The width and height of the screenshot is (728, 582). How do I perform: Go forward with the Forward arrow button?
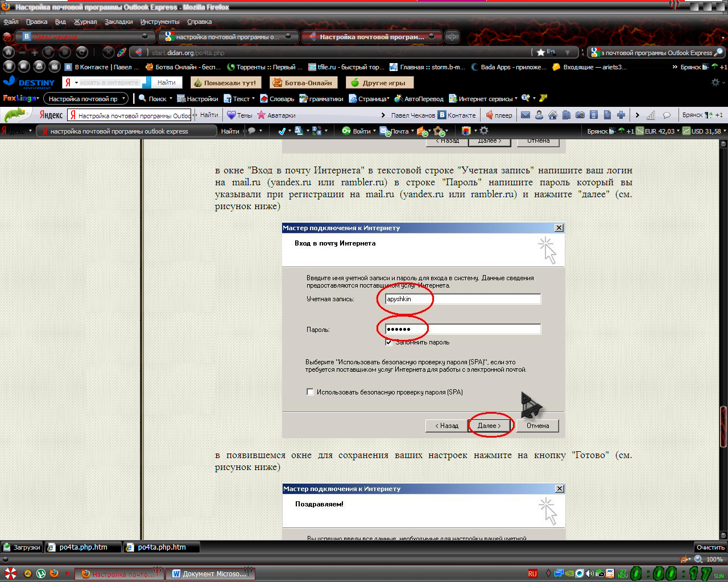click(x=65, y=52)
